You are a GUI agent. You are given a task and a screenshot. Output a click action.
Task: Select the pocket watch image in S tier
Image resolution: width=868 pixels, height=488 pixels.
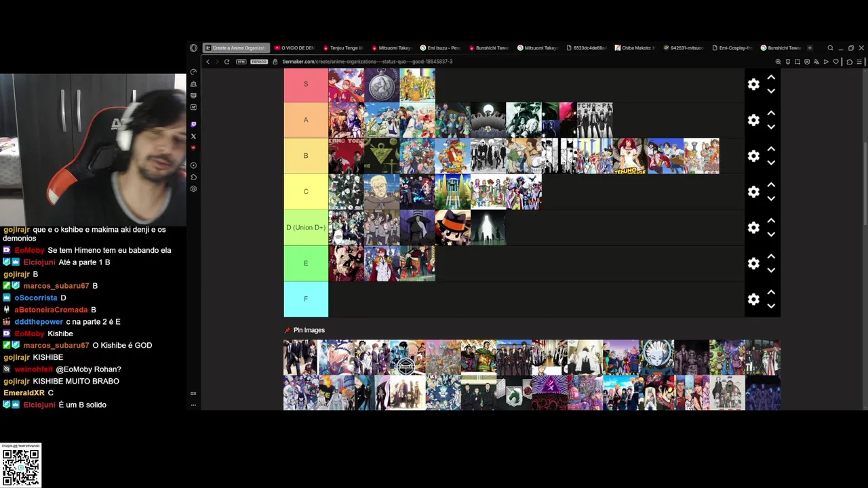[x=382, y=85]
